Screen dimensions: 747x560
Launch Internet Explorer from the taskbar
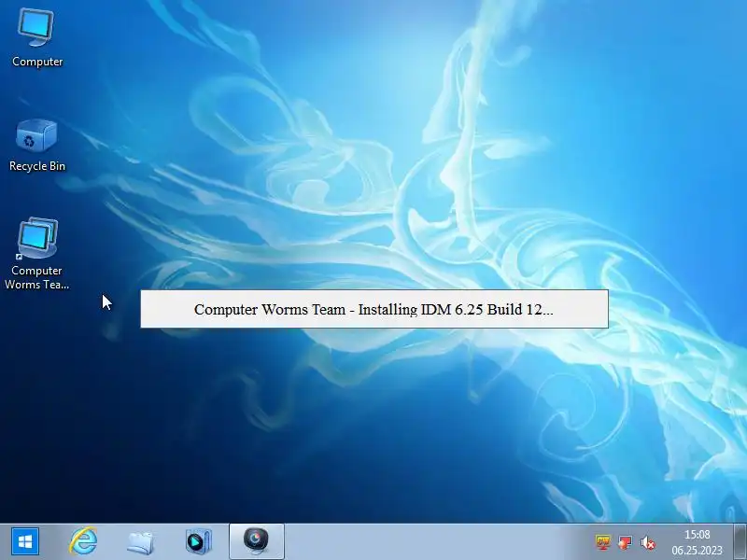pos(83,541)
